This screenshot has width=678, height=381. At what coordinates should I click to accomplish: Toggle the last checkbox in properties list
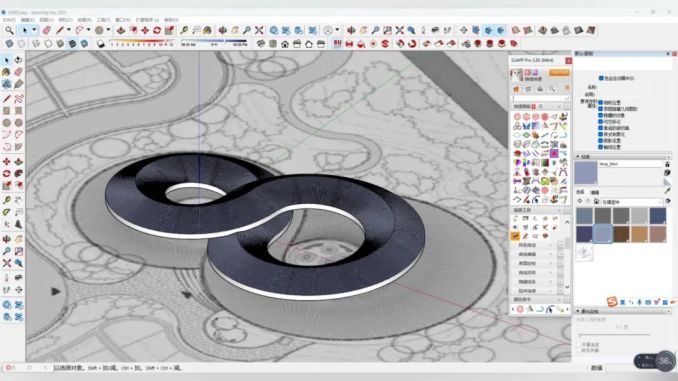pos(601,147)
